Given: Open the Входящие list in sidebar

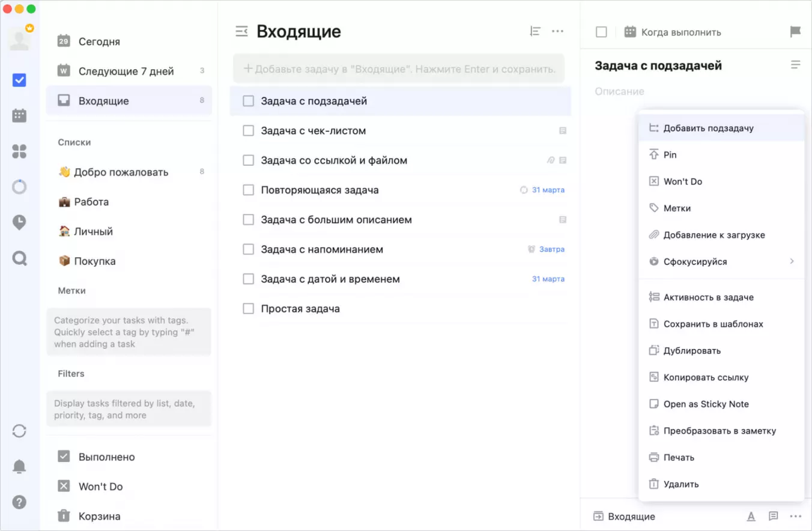Looking at the screenshot, I should coord(129,101).
